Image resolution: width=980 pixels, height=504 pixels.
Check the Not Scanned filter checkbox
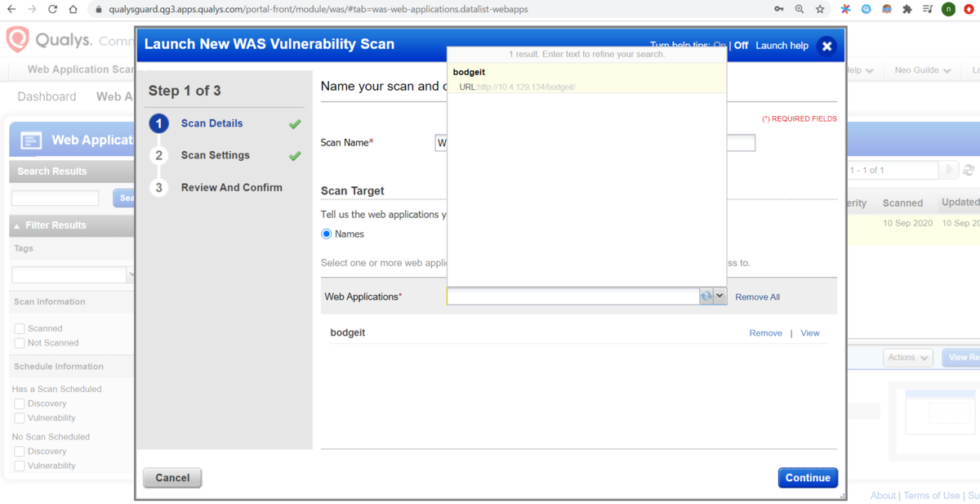[20, 343]
